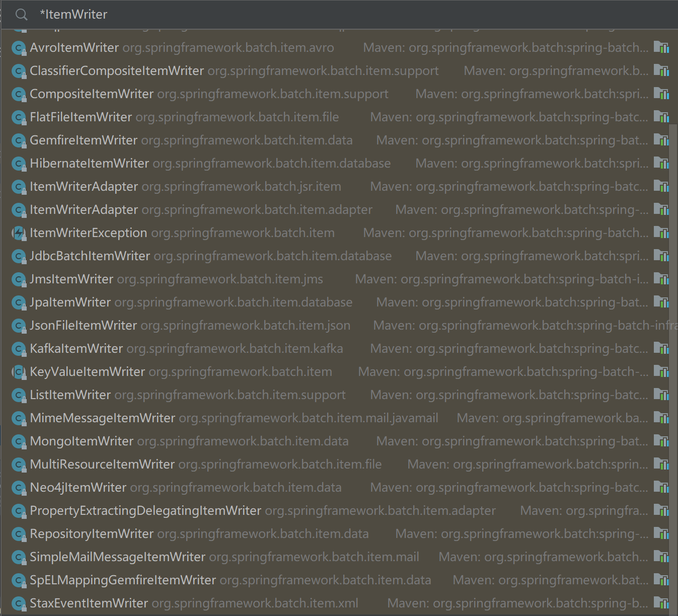Click the results list vertical scrollbar

[673, 352]
